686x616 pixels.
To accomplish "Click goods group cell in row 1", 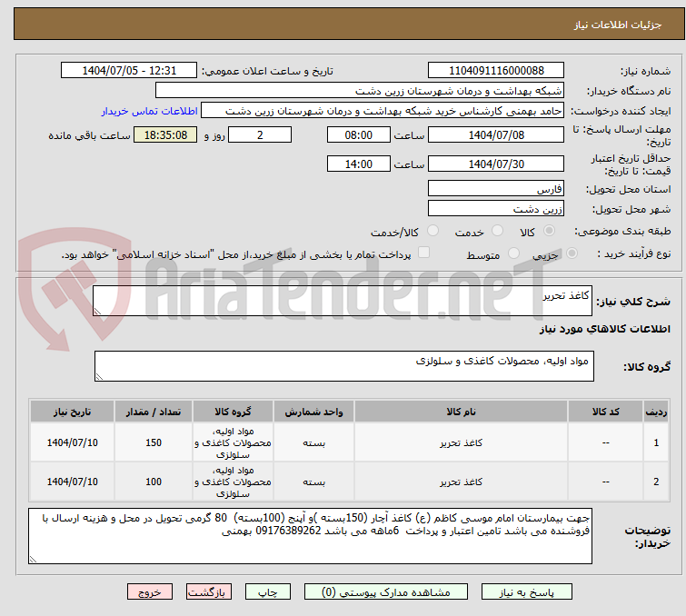I will [233, 442].
